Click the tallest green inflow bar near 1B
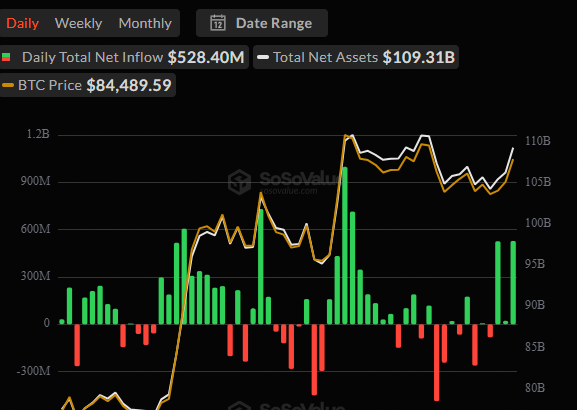The image size is (577, 410). (x=345, y=245)
